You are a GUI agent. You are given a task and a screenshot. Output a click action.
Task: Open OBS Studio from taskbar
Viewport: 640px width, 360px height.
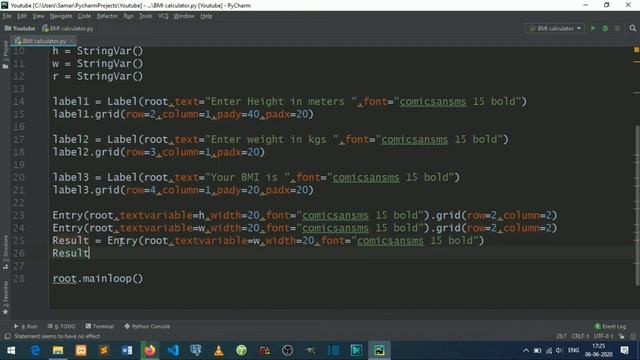point(287,350)
